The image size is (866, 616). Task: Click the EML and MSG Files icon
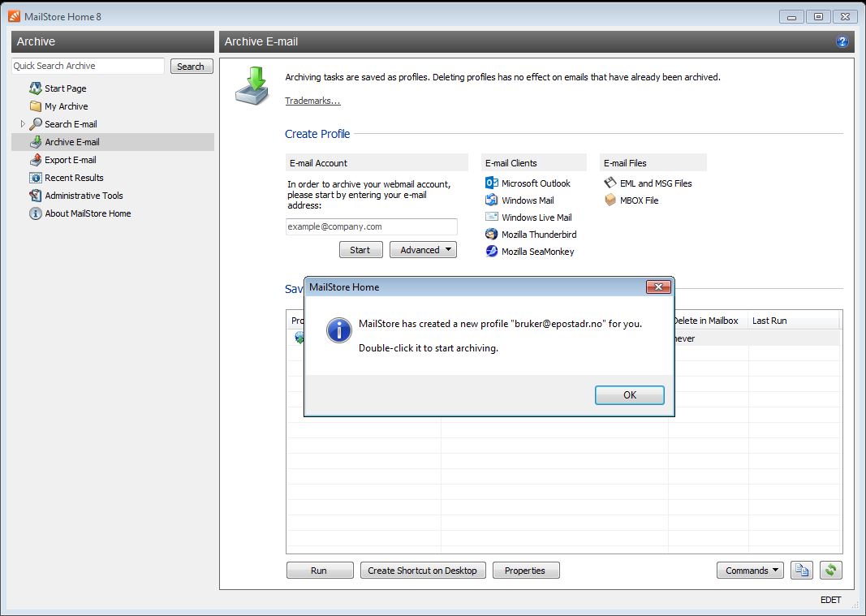pyautogui.click(x=610, y=183)
